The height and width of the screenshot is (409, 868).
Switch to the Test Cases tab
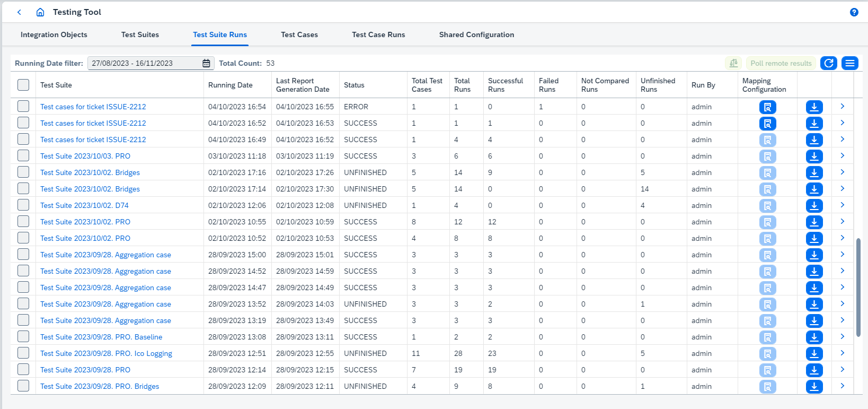299,35
